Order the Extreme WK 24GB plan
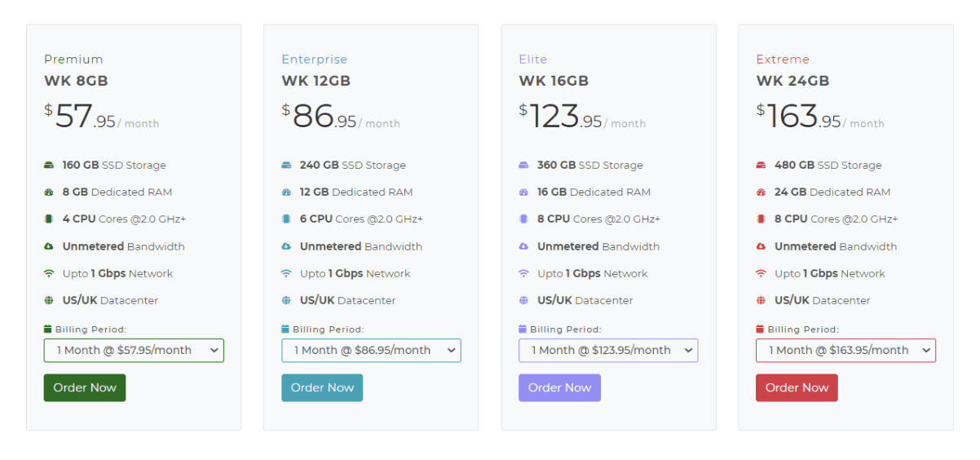This screenshot has width=980, height=460. [797, 388]
